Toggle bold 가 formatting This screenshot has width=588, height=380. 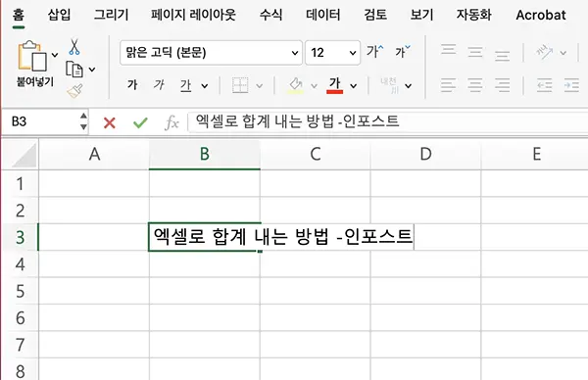coord(132,85)
